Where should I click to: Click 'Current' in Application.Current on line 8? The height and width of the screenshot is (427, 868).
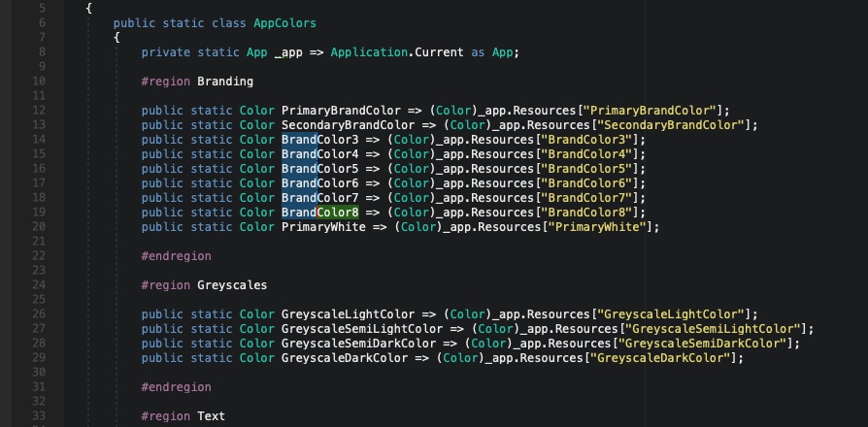pyautogui.click(x=439, y=52)
